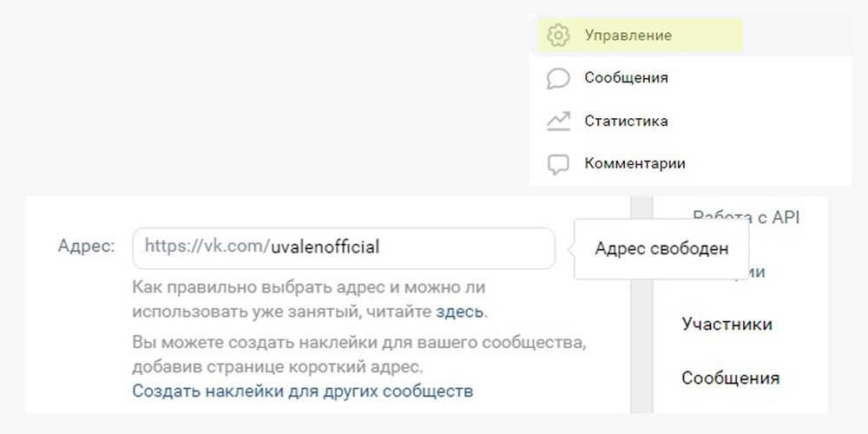
Task: Click the uvalenofficial text in address field
Action: click(325, 247)
